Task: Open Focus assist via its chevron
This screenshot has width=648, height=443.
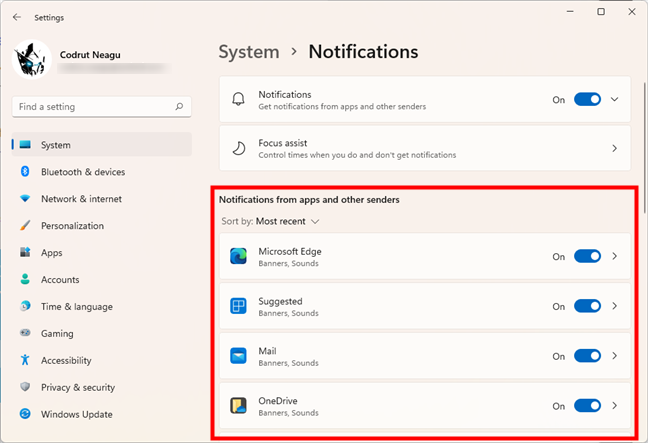Action: coord(615,148)
